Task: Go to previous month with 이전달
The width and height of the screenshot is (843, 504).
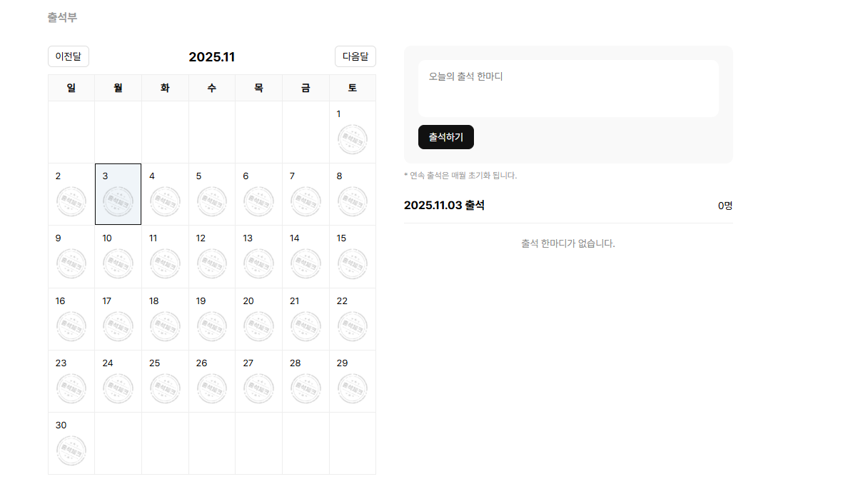Action: click(69, 56)
